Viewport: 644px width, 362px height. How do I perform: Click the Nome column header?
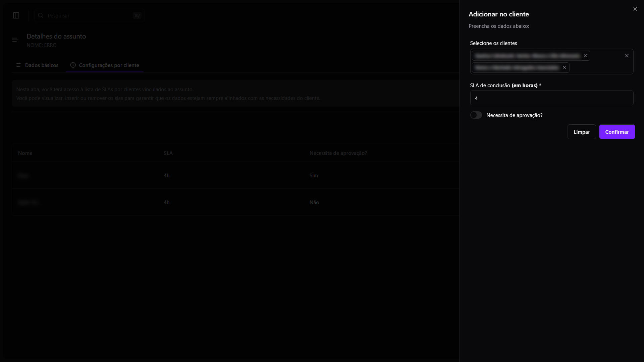point(25,153)
